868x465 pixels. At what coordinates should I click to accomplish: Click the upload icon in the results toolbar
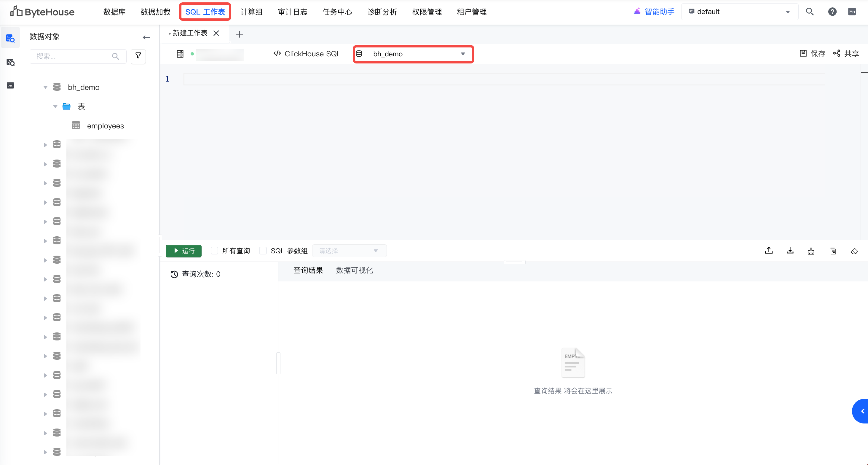tap(769, 251)
